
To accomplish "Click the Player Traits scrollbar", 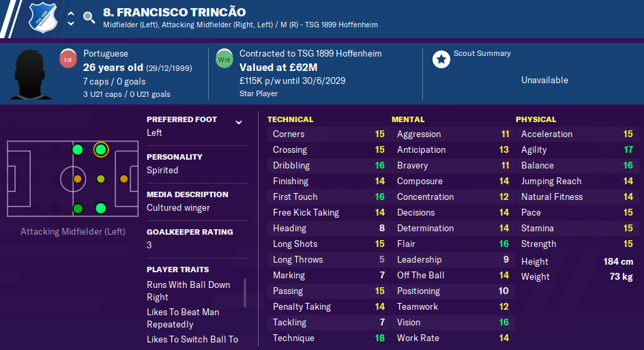I will pos(245,293).
